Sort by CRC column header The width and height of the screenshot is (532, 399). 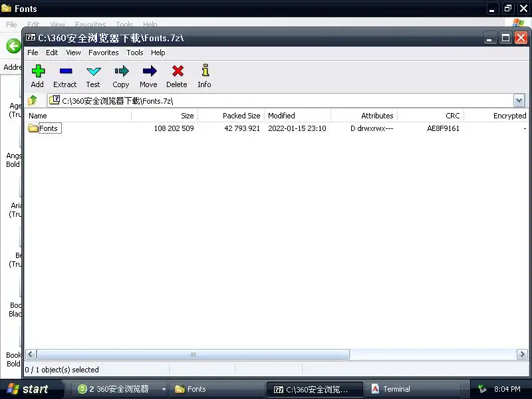430,116
